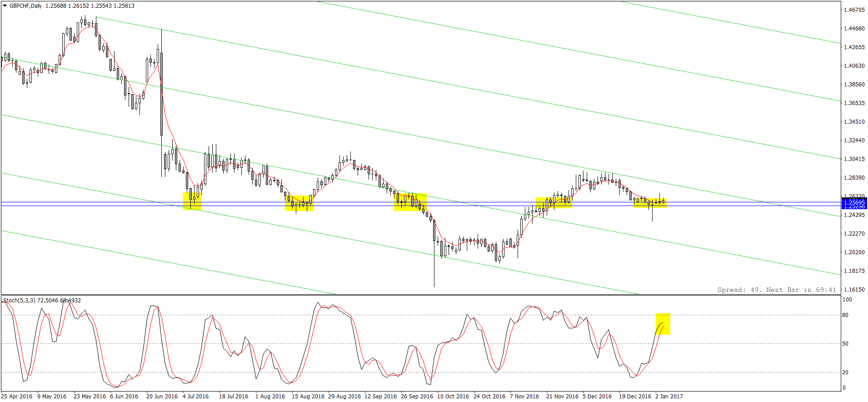Click the 2 Jan 2017 date label
868x402 pixels.
[669, 396]
